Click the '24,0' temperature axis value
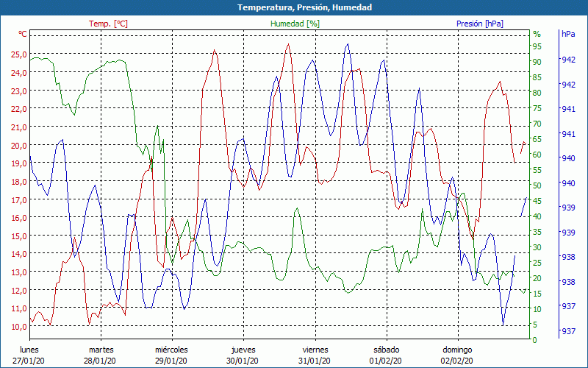 (x=19, y=72)
